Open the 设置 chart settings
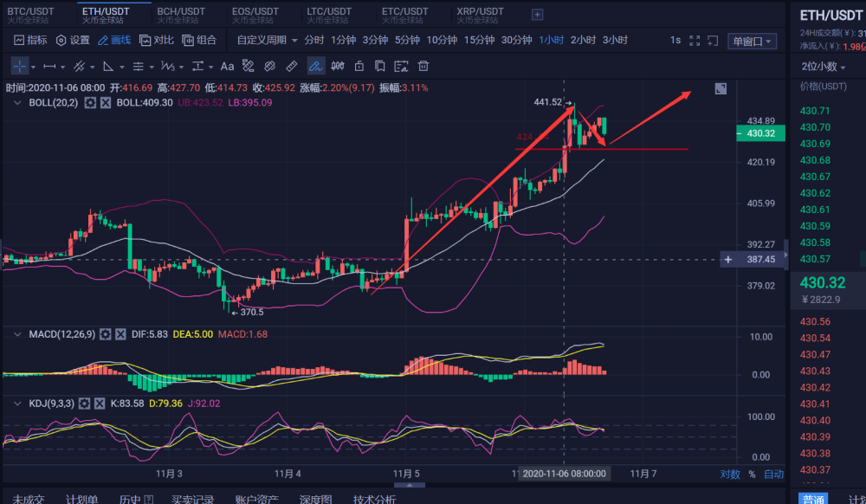This screenshot has height=504, width=866. (73, 41)
